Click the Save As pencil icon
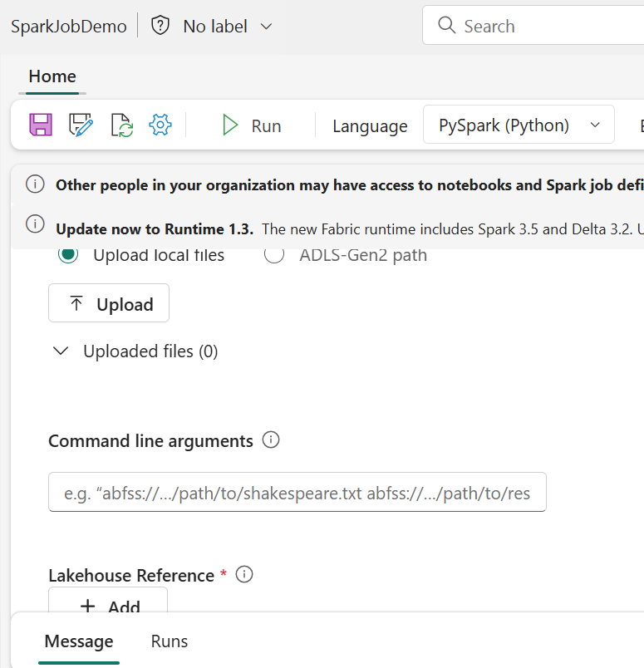The height and width of the screenshot is (668, 644). click(x=81, y=125)
